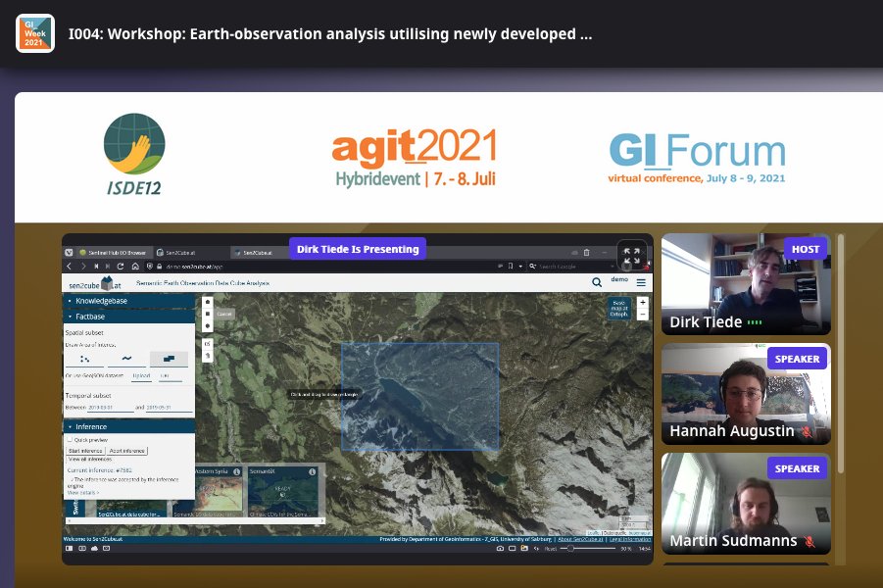This screenshot has width=883, height=588.
Task: Select Dirk Tiede host video tile
Action: click(746, 284)
